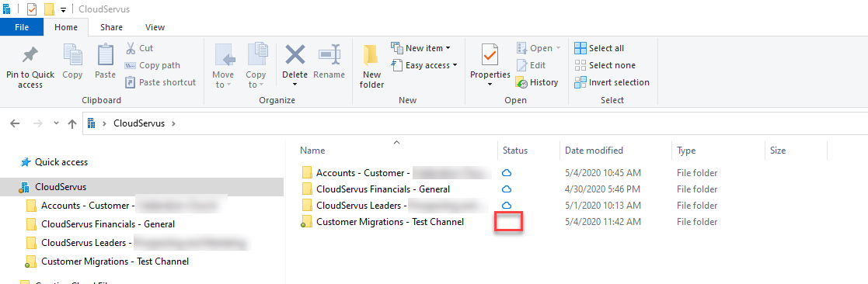Click the Paste clipboard icon
868x284 pixels.
tap(105, 54)
